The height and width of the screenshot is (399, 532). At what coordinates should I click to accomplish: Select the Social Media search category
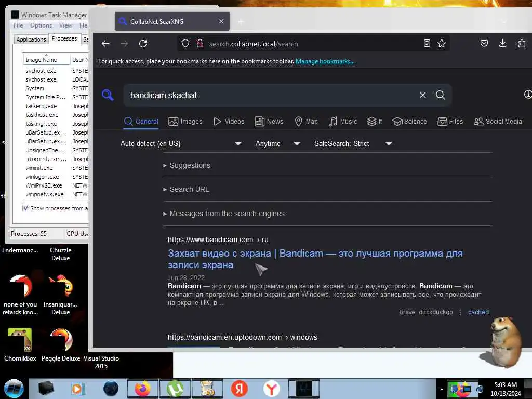(498, 122)
